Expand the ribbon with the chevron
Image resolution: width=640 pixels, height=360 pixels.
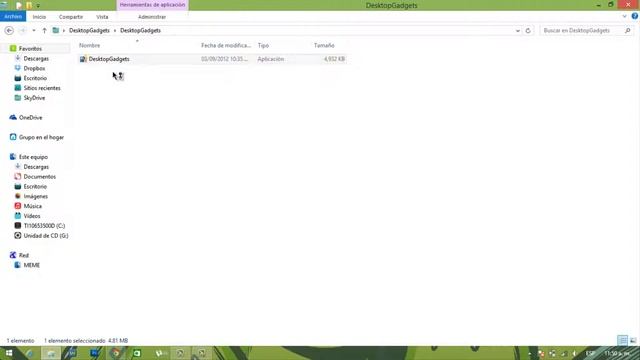pos(624,17)
